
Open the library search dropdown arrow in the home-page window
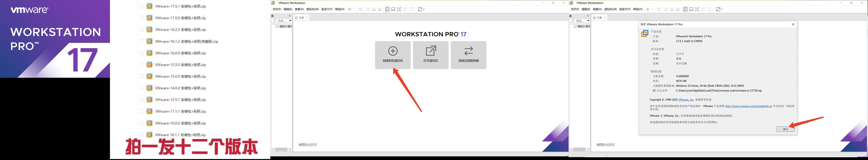tap(290, 20)
